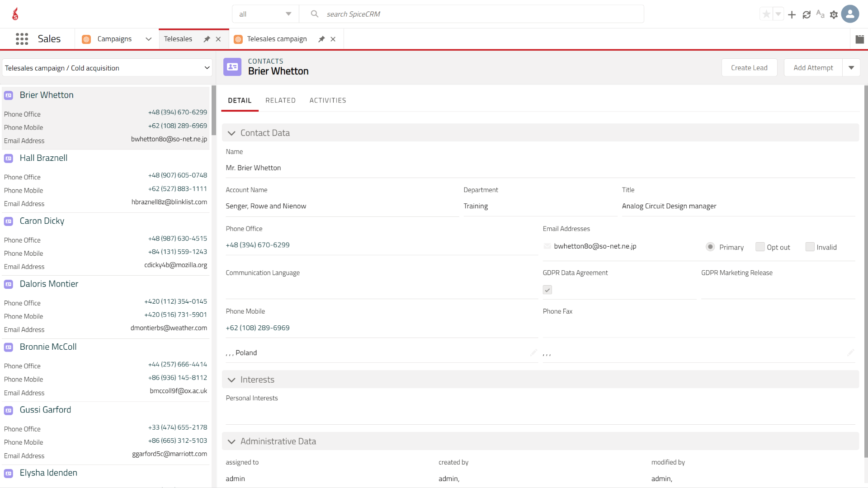Click contact icon beside Brier Whetton in list
The width and height of the screenshot is (868, 488).
9,95
